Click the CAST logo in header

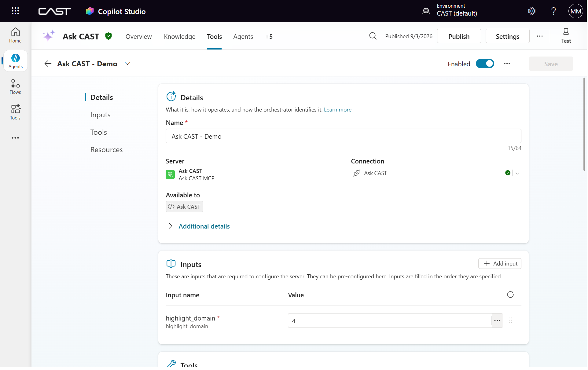tap(54, 11)
